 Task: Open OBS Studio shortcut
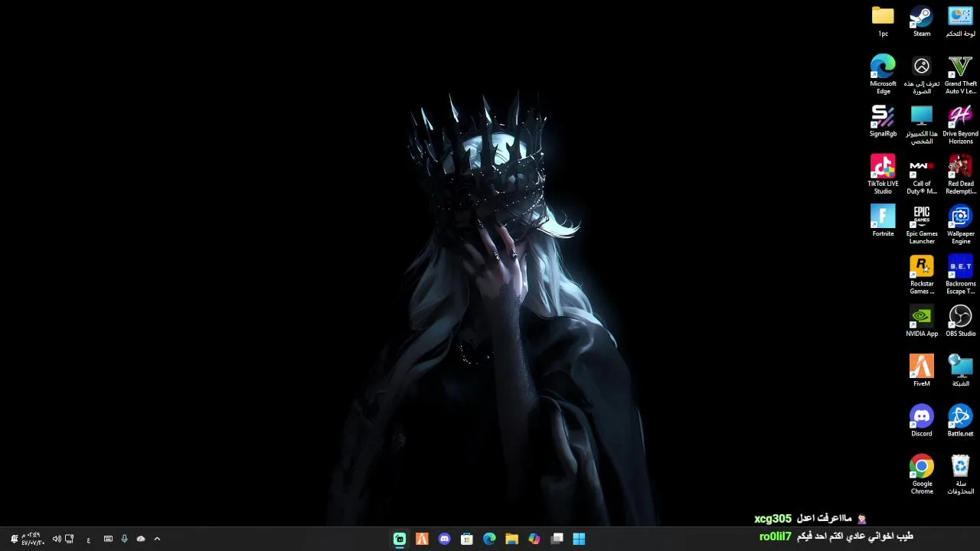click(960, 321)
